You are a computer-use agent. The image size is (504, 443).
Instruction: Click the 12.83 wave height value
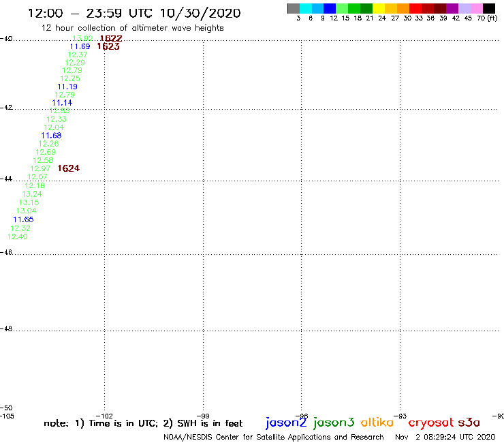tap(59, 110)
